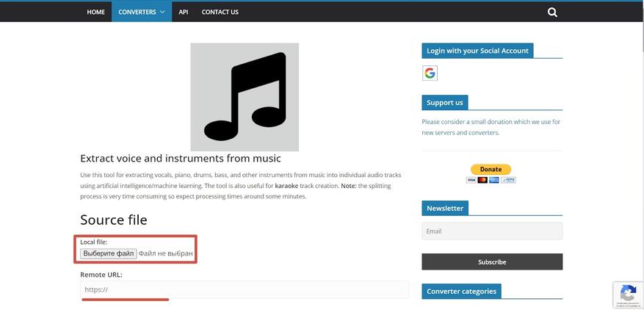Sign in with the Google icon
The width and height of the screenshot is (644, 310).
(x=430, y=73)
